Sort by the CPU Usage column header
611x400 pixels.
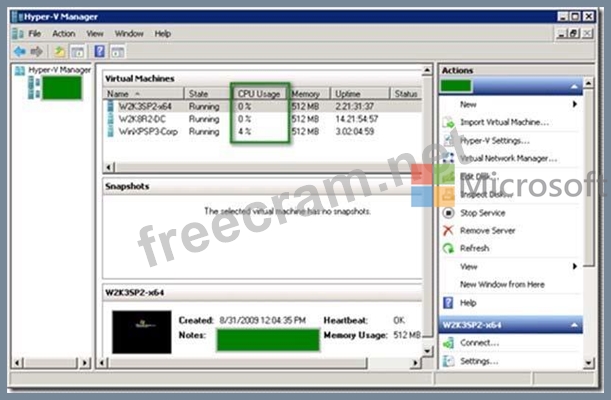pos(259,94)
